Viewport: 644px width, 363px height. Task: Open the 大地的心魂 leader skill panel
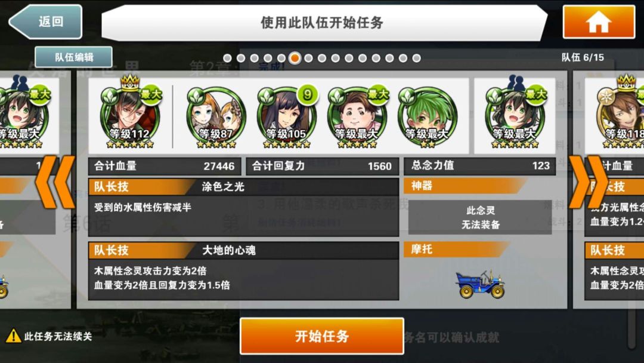243,270
